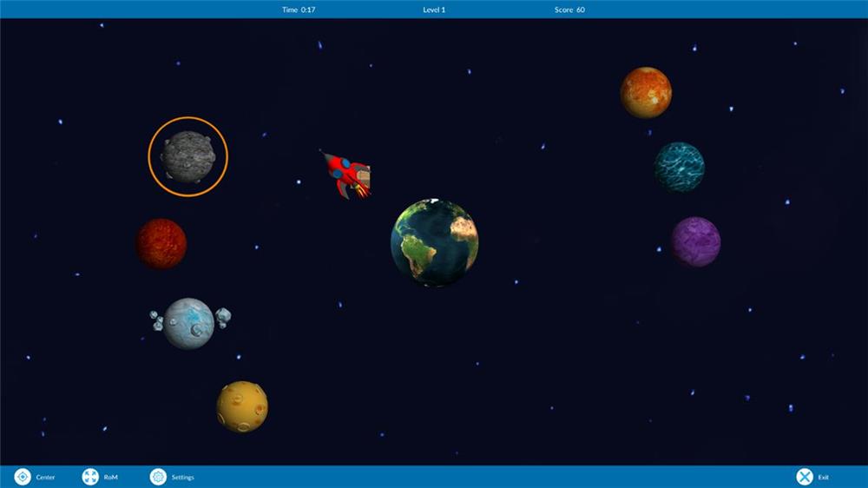The image size is (868, 488).
Task: Open the RoM arrows icon
Action: [90, 477]
